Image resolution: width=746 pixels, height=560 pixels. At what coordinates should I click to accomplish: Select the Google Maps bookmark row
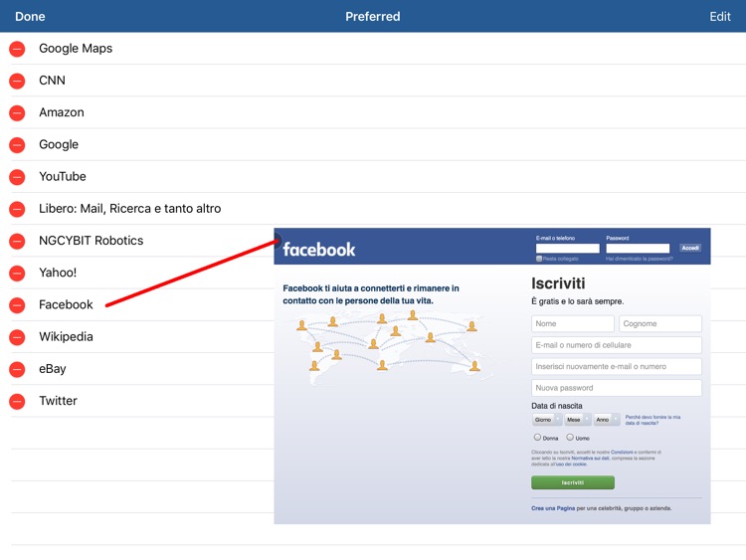[373, 49]
